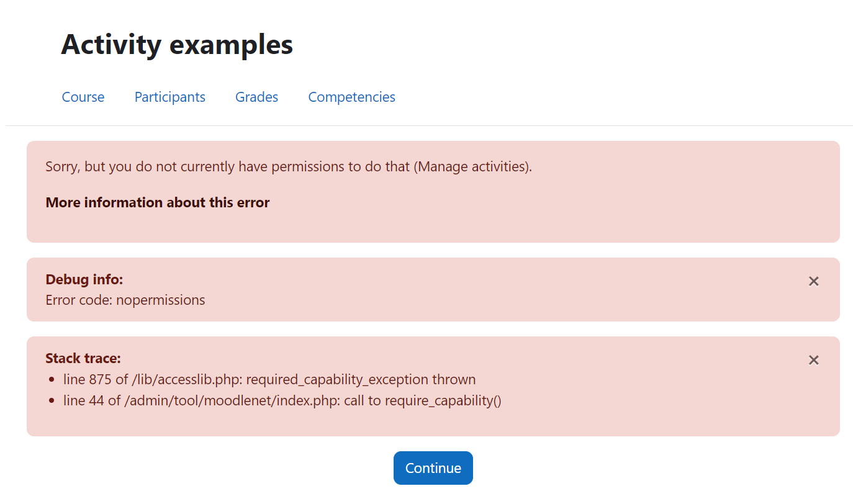853x504 pixels.
Task: Switch to the Participants tab
Action: click(x=170, y=97)
